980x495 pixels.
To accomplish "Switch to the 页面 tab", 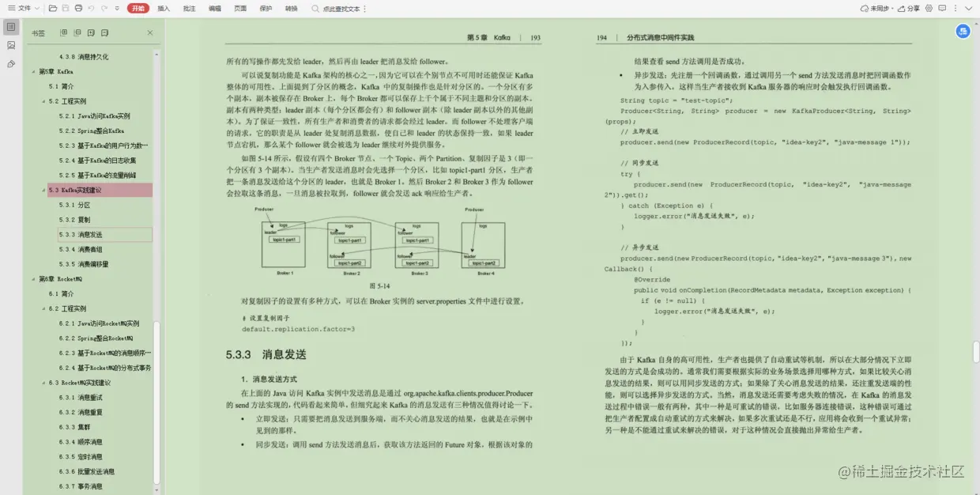I will [x=240, y=8].
